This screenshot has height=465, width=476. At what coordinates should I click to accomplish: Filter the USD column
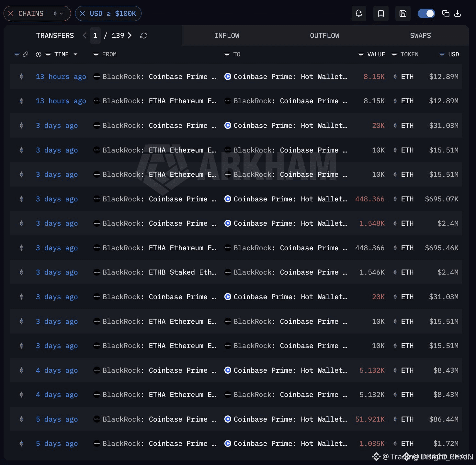(x=442, y=54)
